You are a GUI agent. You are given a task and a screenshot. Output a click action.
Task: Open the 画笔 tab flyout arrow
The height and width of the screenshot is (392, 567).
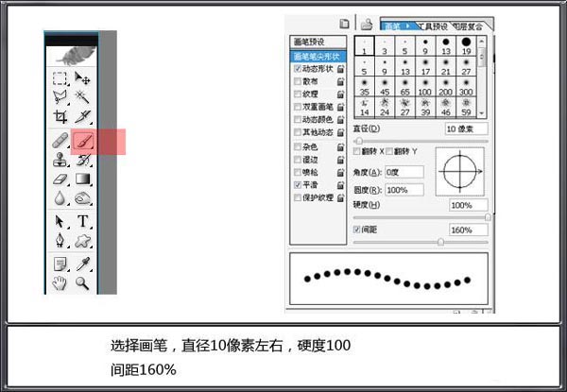(x=407, y=26)
